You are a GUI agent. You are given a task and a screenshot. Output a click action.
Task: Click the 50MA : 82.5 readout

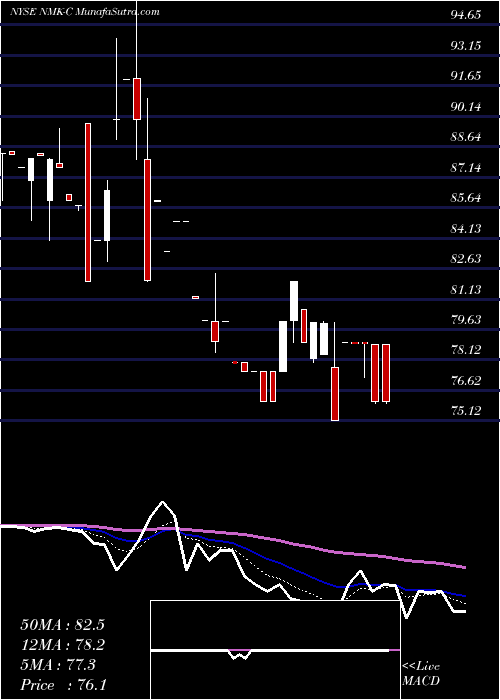(x=62, y=625)
